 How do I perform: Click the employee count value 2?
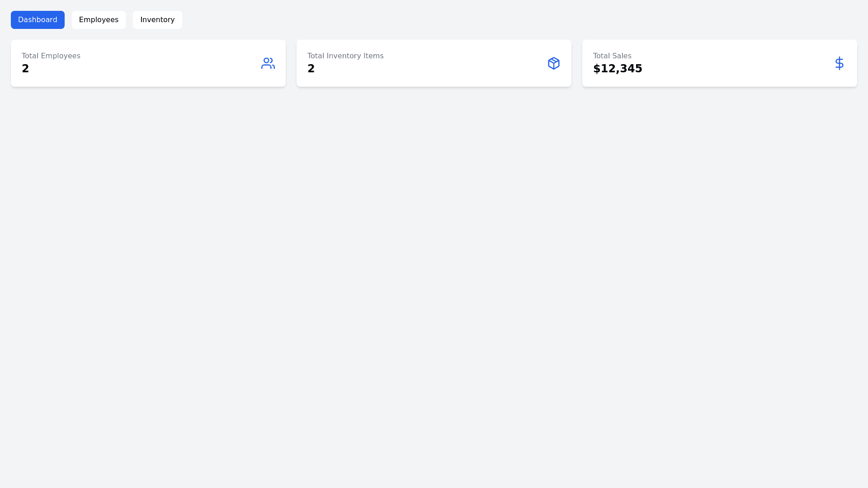coord(25,69)
